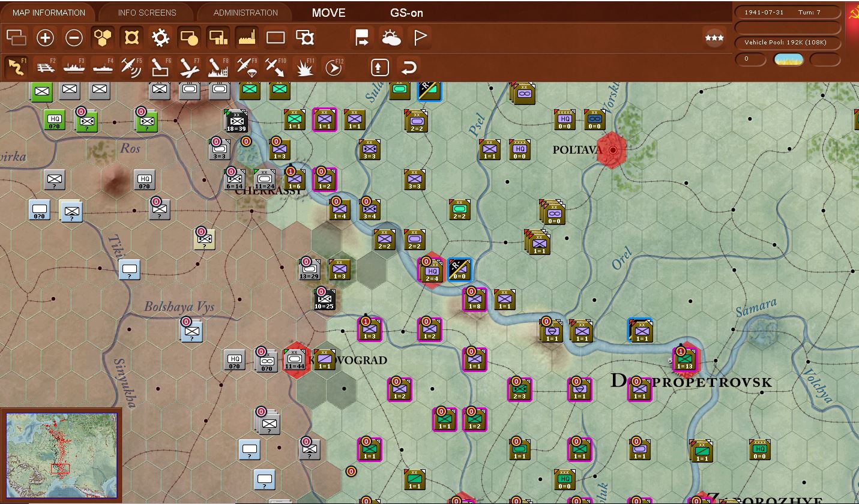Screen dimensions: 859x504
Task: Switch to the INFO SCREENS tab
Action: [147, 13]
